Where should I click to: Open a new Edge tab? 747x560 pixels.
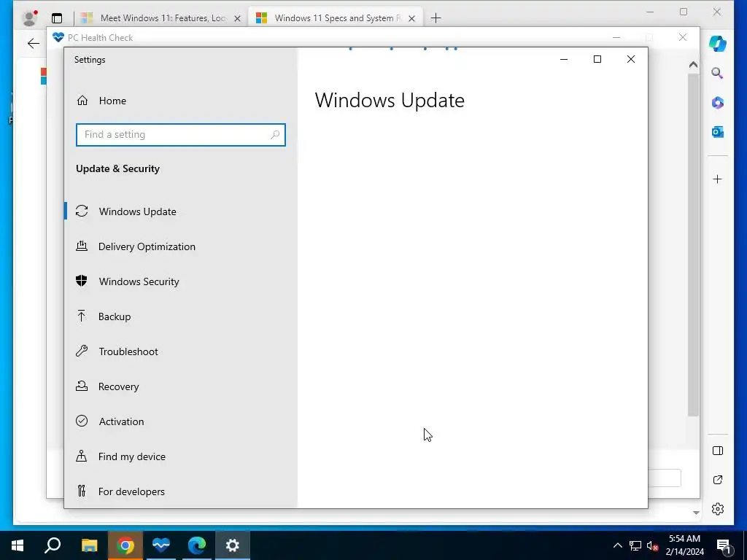(436, 18)
